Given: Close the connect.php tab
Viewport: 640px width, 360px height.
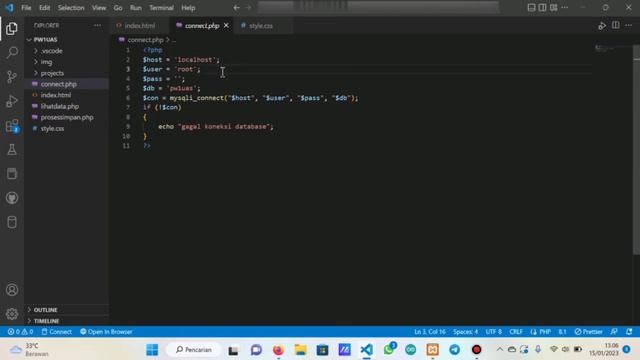Looking at the screenshot, I should click(226, 25).
